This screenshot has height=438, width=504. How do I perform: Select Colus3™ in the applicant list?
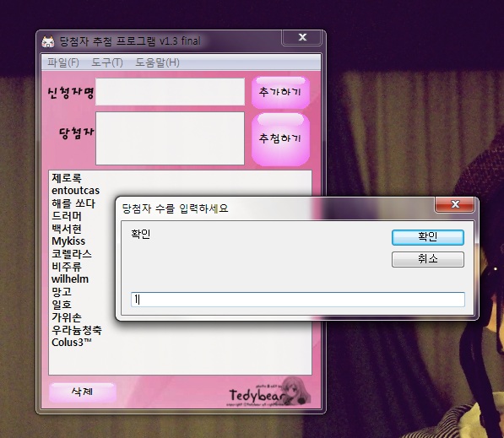point(72,343)
